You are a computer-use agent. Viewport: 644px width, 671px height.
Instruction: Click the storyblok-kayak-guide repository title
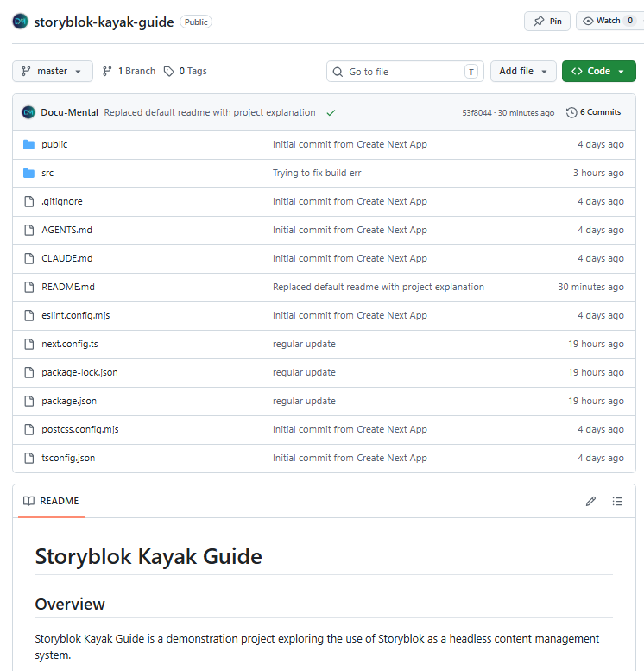click(x=104, y=22)
